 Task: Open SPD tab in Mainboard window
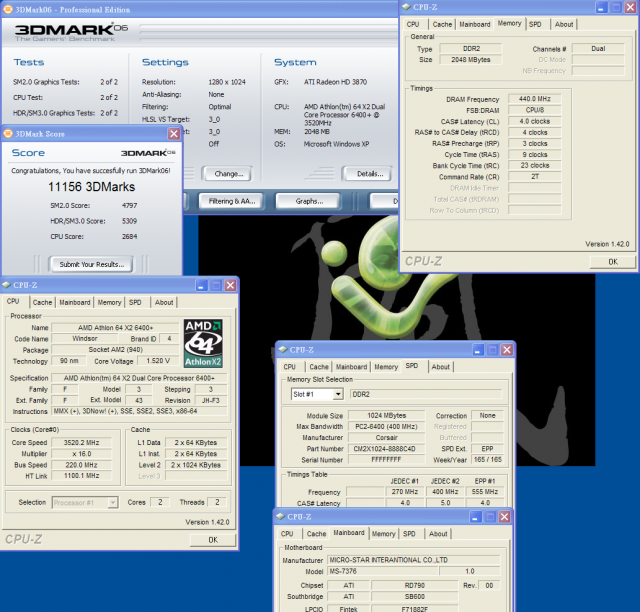click(409, 534)
